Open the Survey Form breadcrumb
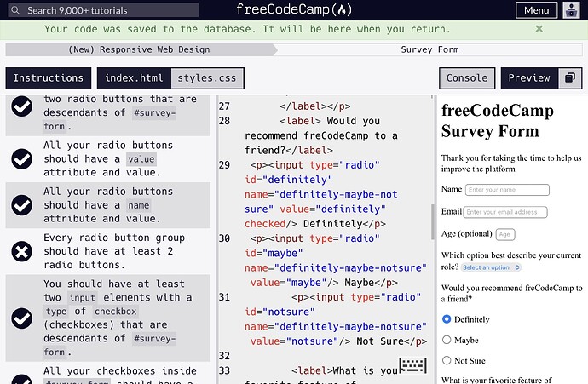Screen dimensions: 588x384 [429, 49]
